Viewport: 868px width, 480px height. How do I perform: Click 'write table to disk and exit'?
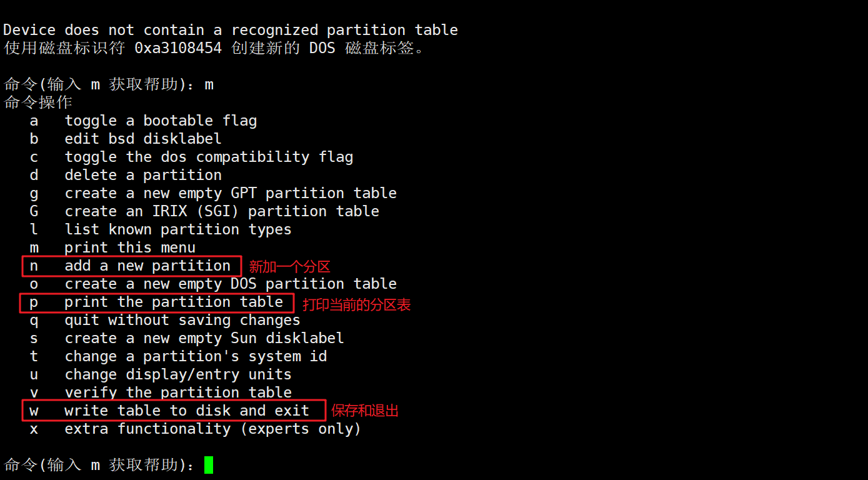tap(186, 411)
